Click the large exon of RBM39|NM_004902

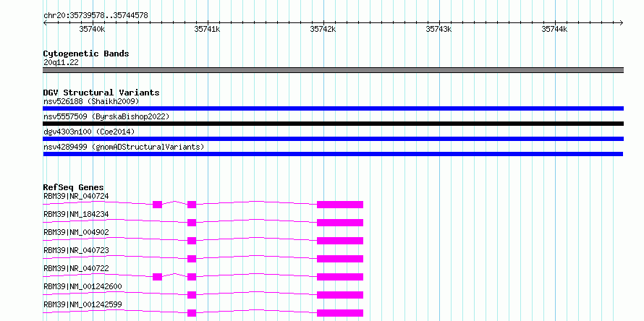(340, 241)
